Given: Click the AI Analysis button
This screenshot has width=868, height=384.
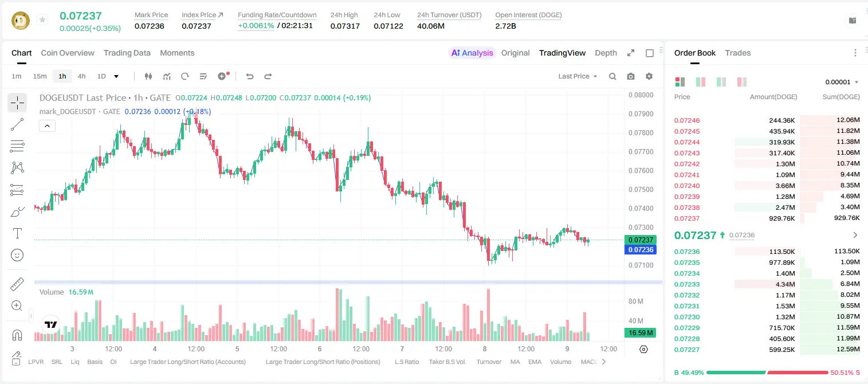Looking at the screenshot, I should pyautogui.click(x=472, y=53).
